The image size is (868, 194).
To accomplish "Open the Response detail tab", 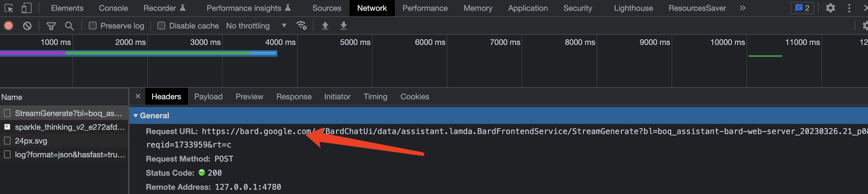I will pos(294,96).
